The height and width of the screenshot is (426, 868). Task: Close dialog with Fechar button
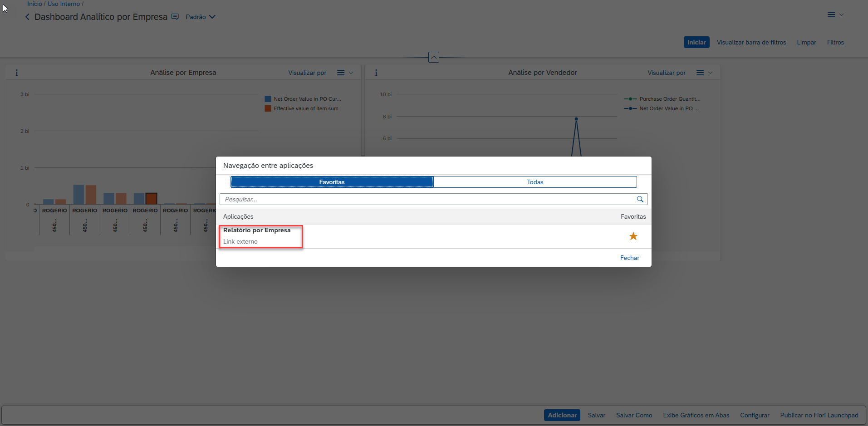click(x=629, y=258)
